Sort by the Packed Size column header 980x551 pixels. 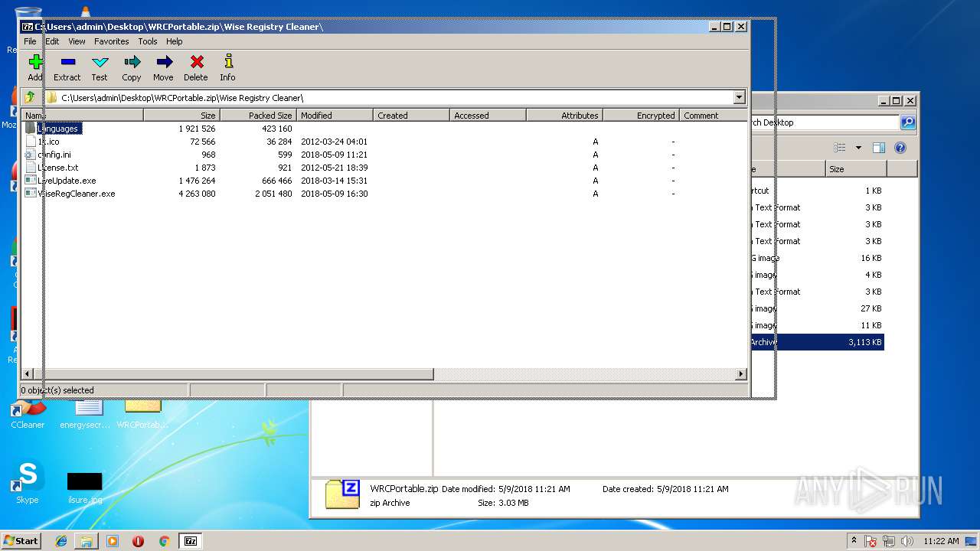pyautogui.click(x=258, y=115)
